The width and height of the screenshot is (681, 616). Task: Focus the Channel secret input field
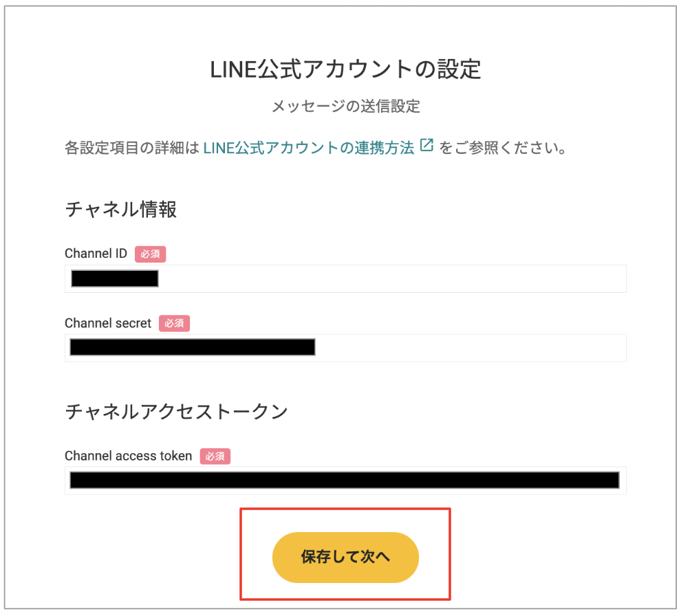pos(345,348)
